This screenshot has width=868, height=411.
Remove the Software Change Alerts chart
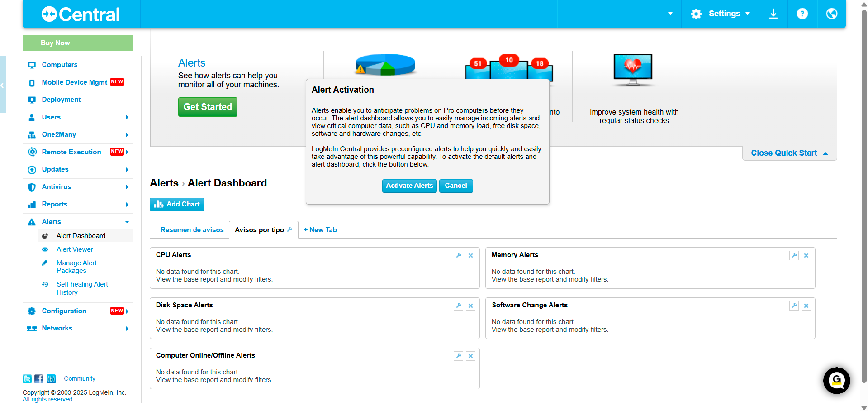click(806, 306)
